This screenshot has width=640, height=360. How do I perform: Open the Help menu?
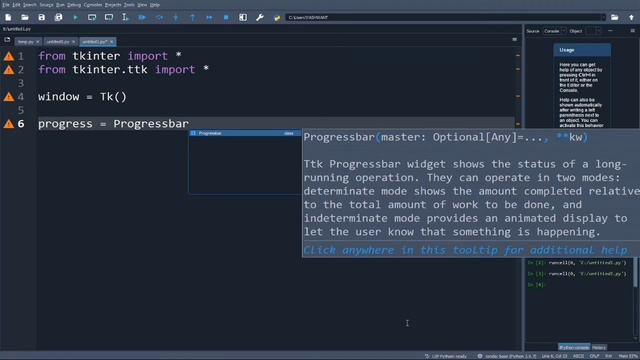tap(155, 5)
